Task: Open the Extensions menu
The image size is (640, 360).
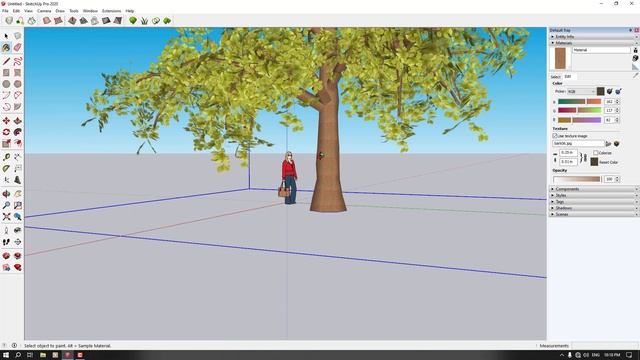Action: [111, 11]
